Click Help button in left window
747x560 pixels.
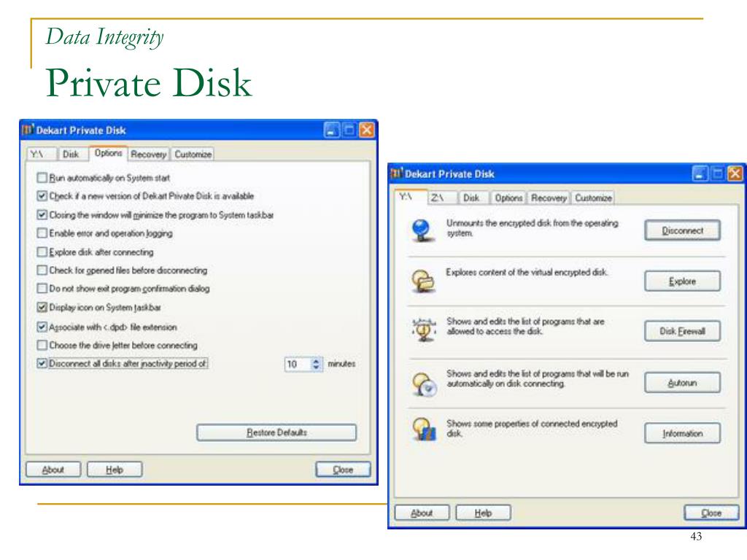pyautogui.click(x=115, y=470)
